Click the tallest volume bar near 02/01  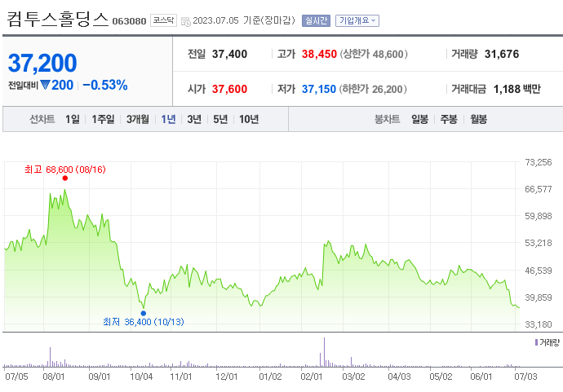click(x=324, y=352)
